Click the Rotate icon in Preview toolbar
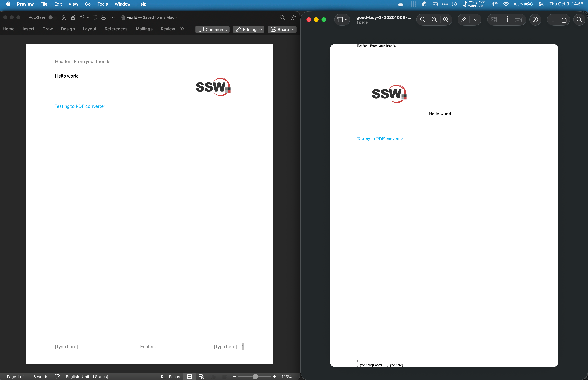Image resolution: width=588 pixels, height=380 pixels. 506,20
